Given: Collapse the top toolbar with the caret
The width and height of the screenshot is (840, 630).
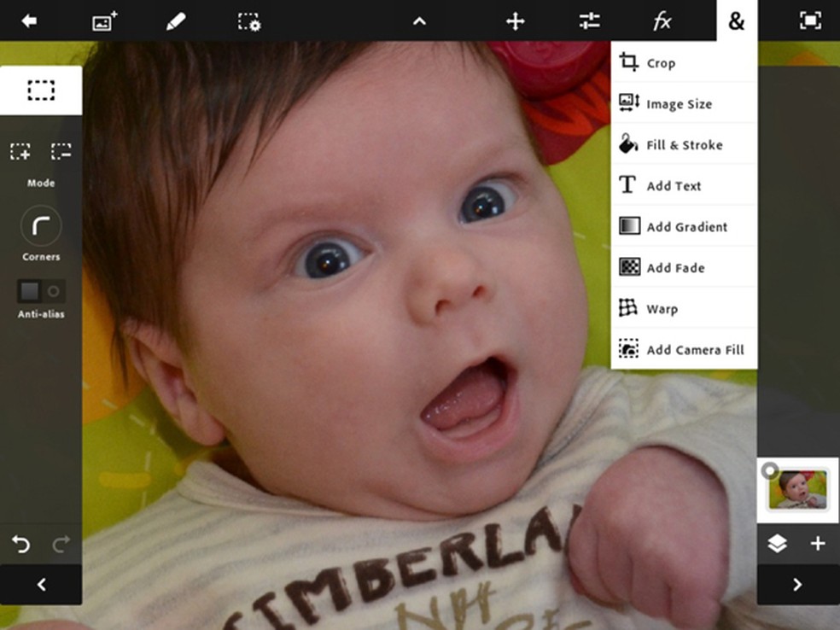Looking at the screenshot, I should coord(419,21).
